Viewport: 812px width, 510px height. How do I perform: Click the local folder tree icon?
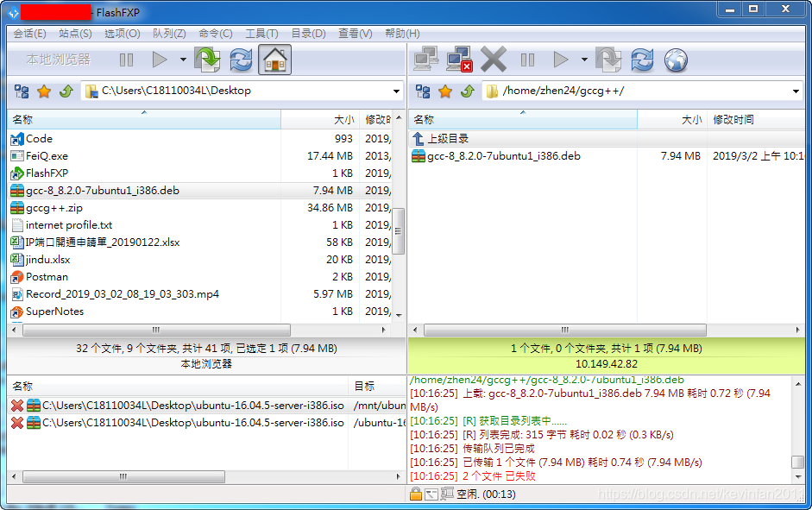[22, 91]
